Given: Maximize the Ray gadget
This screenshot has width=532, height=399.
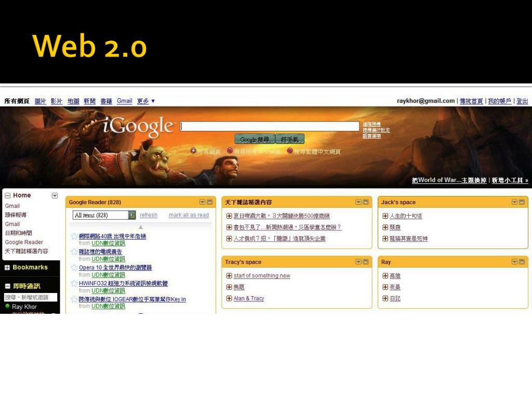Looking at the screenshot, I should 522,262.
